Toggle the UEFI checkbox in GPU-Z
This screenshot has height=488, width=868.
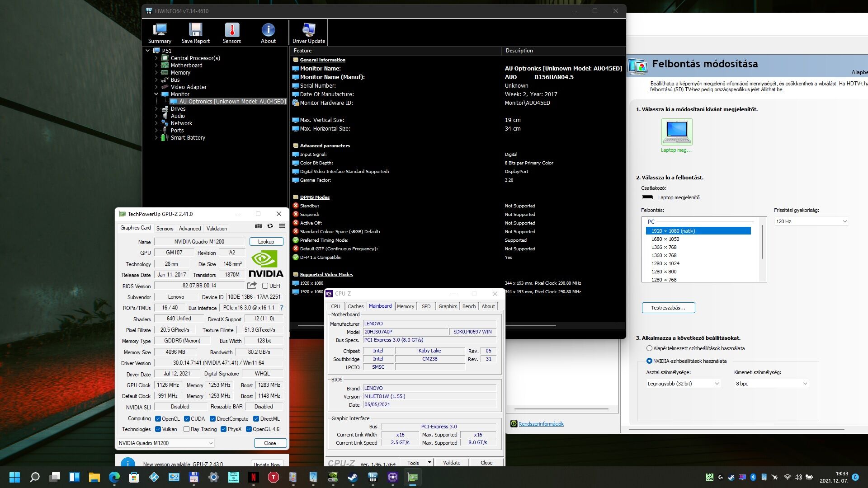click(x=265, y=286)
